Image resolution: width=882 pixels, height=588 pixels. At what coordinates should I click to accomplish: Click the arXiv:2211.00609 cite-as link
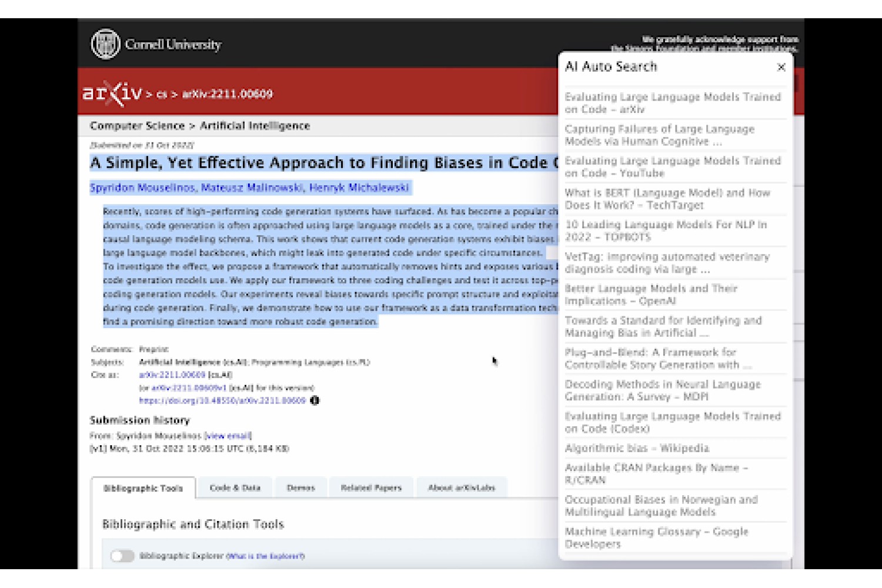tap(172, 375)
